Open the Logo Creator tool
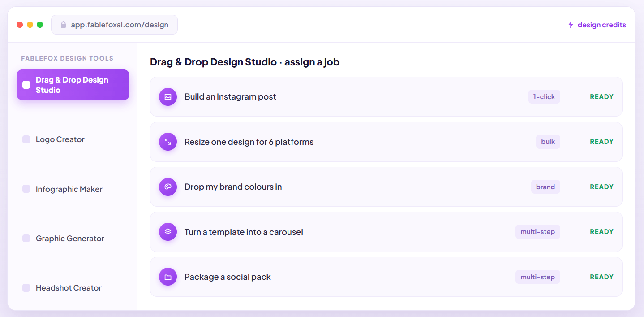 [73, 139]
